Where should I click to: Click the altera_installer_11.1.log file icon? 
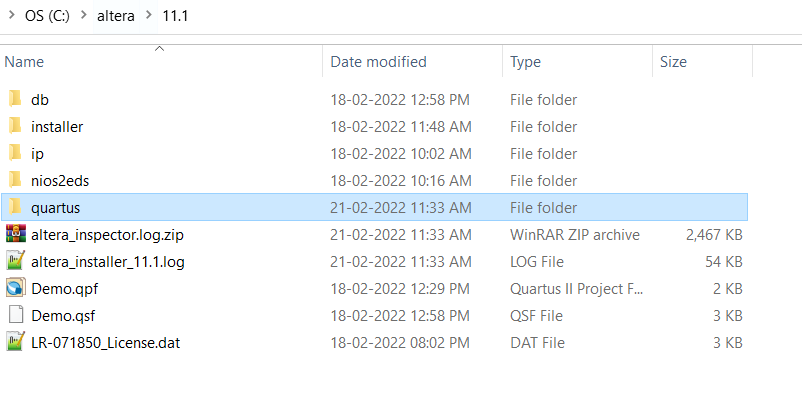15,262
